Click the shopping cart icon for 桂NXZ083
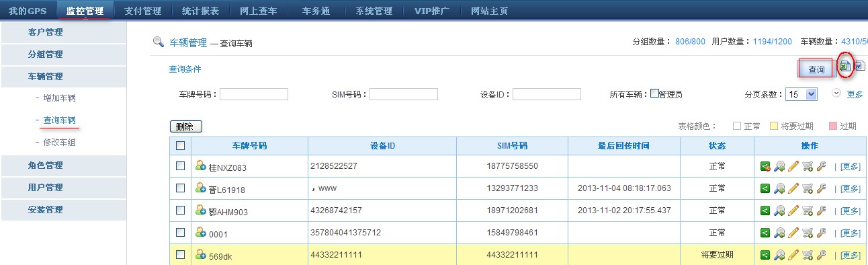The height and width of the screenshot is (265, 868). (x=808, y=166)
